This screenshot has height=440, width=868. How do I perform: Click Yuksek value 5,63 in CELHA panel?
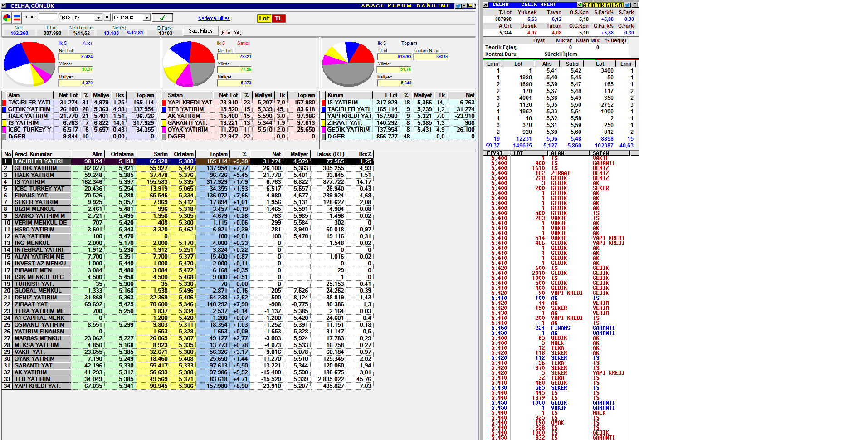(532, 19)
